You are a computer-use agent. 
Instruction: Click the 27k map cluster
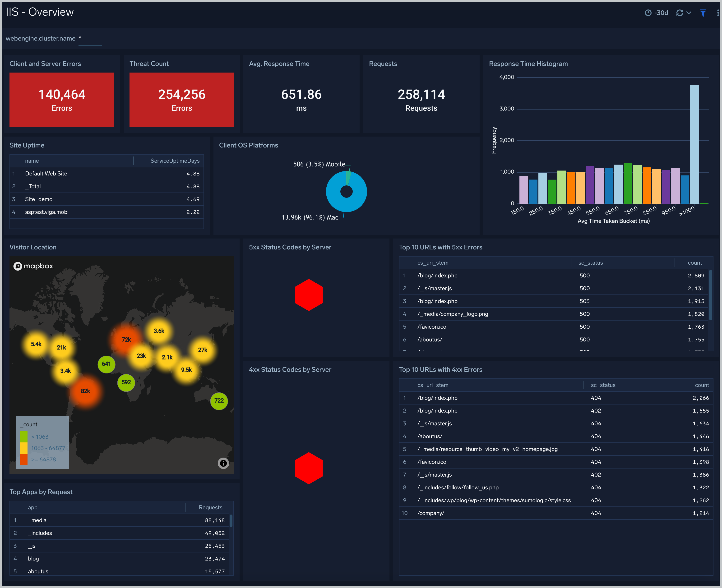coord(203,350)
